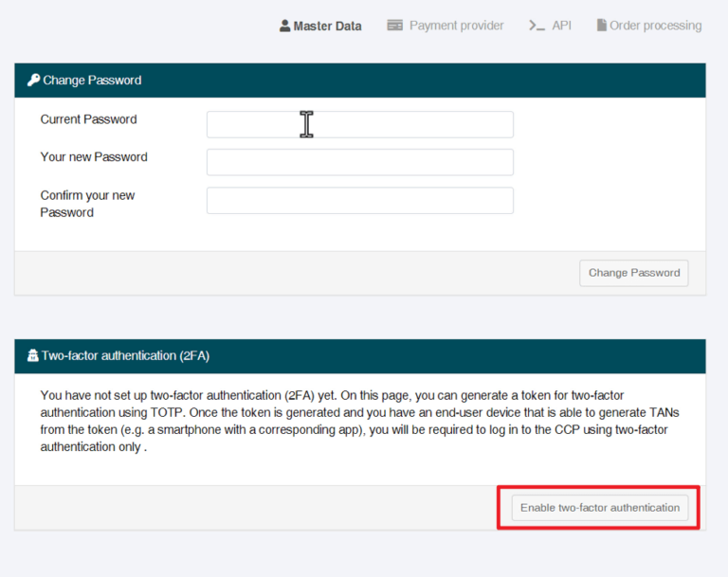Select the Confirm your new Password field
The height and width of the screenshot is (577, 728).
click(359, 200)
